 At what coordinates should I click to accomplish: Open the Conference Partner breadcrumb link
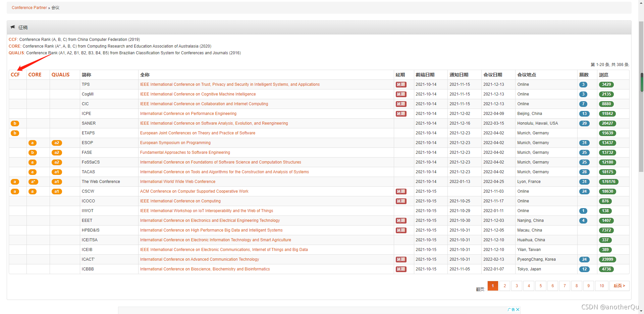tap(29, 8)
